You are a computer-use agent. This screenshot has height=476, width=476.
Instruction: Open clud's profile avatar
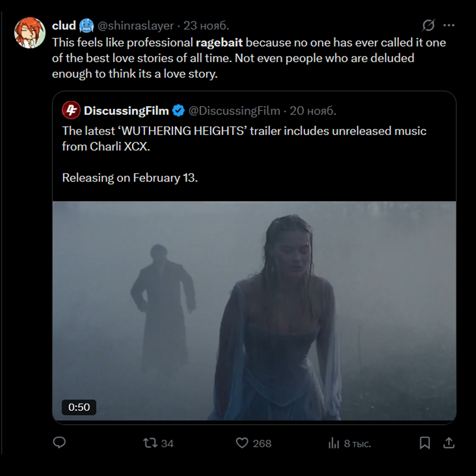coord(29,33)
